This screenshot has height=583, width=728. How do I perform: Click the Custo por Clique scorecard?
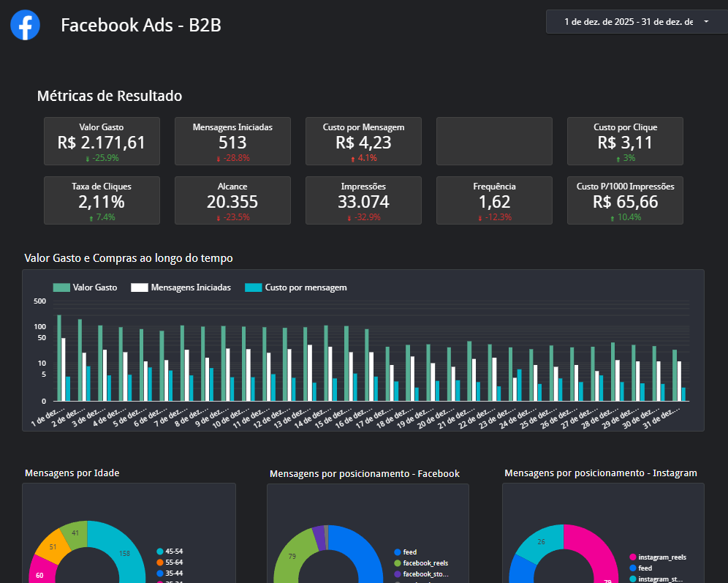click(x=625, y=141)
